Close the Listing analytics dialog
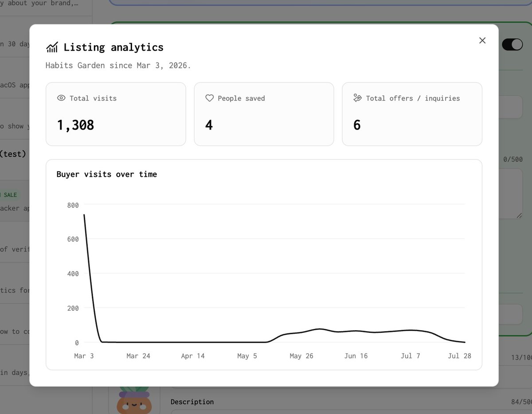The width and height of the screenshot is (532, 414). tap(482, 40)
